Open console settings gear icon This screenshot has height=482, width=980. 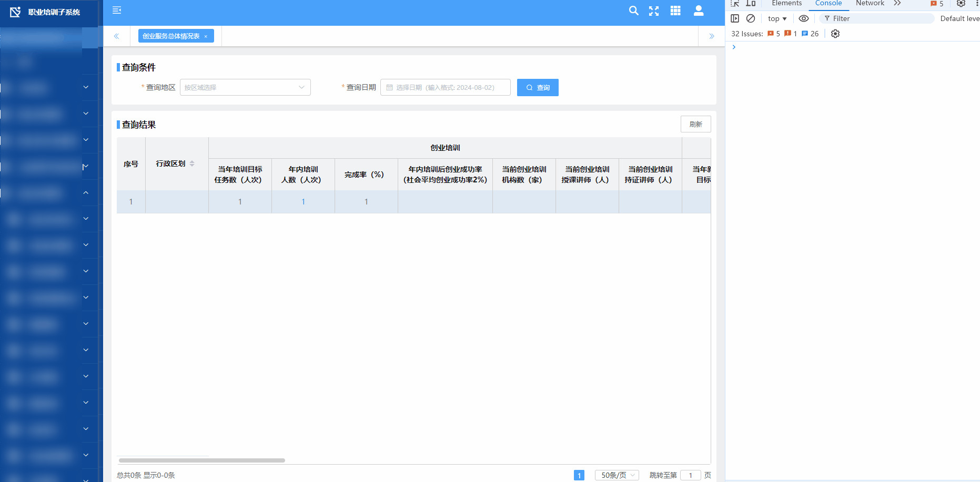pyautogui.click(x=835, y=34)
